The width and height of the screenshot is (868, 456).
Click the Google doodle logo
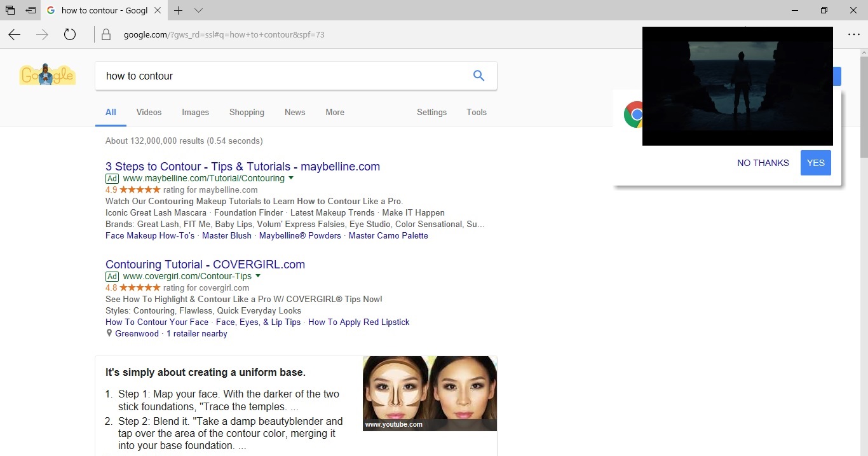click(x=48, y=75)
